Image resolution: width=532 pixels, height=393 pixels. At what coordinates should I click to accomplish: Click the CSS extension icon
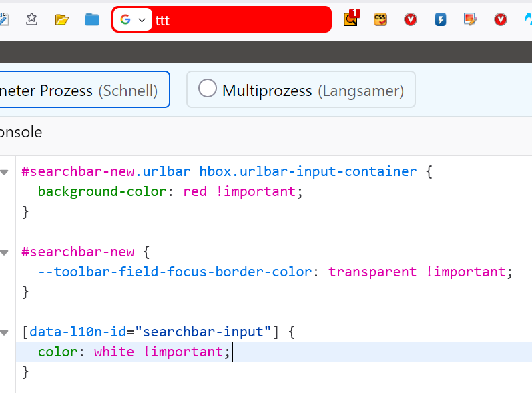pos(380,19)
